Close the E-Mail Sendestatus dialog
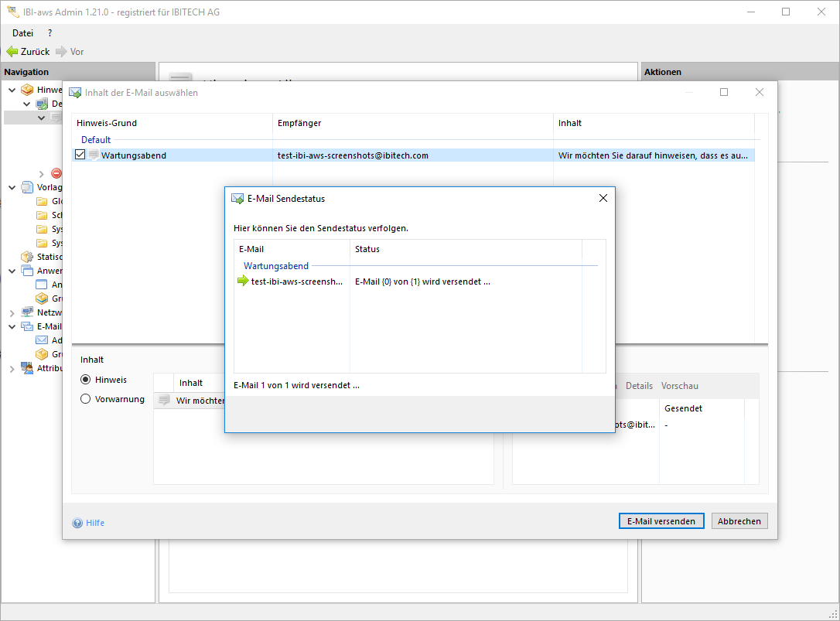This screenshot has height=621, width=840. pyautogui.click(x=603, y=198)
